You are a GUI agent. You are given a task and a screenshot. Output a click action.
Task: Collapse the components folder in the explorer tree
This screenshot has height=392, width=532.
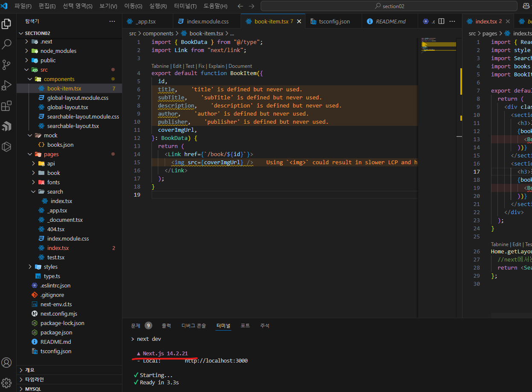click(x=30, y=79)
